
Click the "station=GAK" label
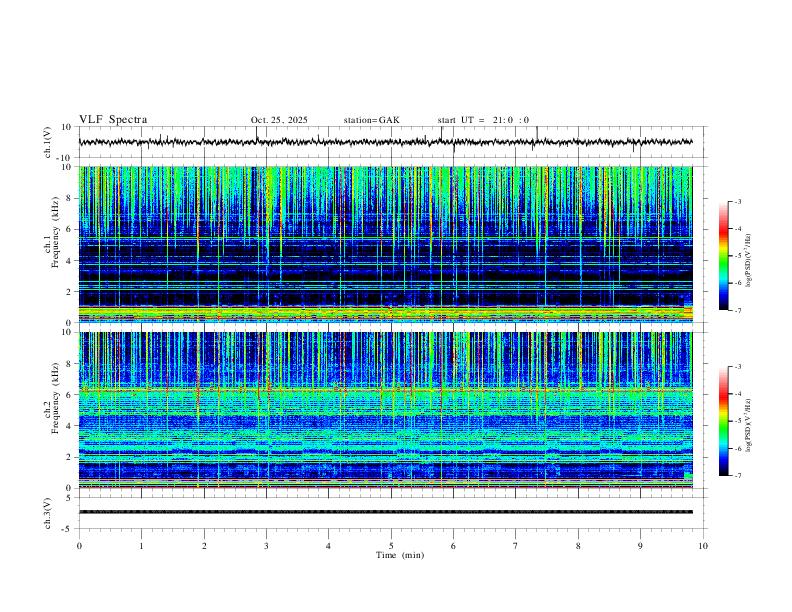coord(371,120)
